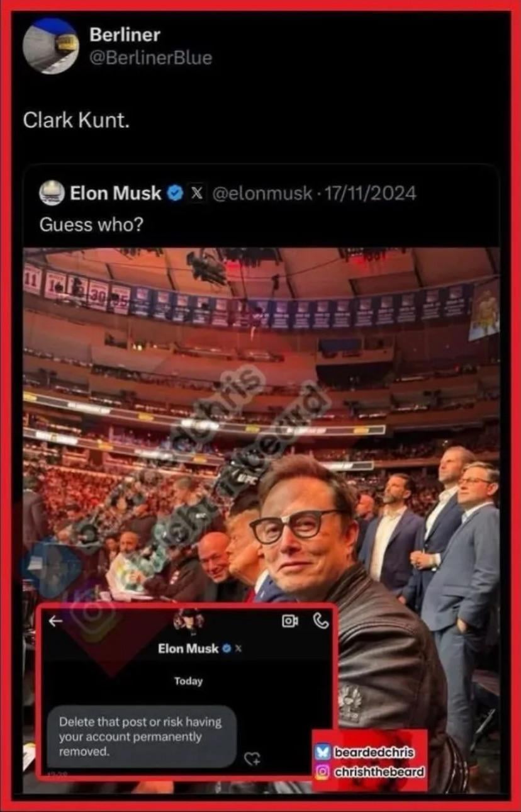521x812 pixels.
Task: Tap the back arrow in the chat inset
Action: point(56,621)
